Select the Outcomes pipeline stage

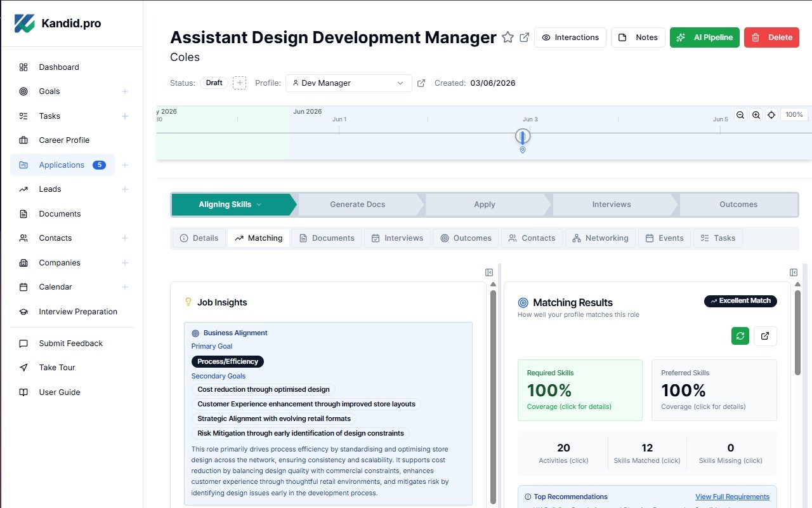tap(738, 204)
